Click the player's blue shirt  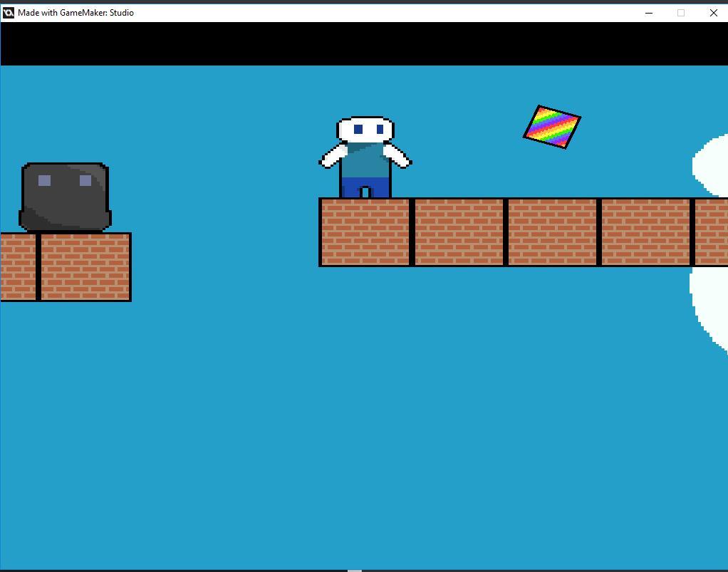(x=365, y=164)
